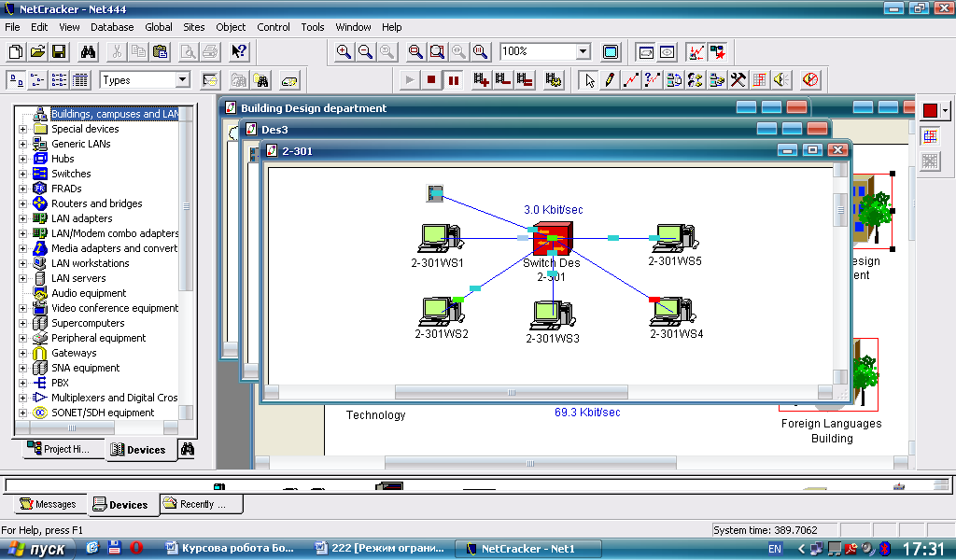Select the 2-301WS5 workstation

(674, 238)
